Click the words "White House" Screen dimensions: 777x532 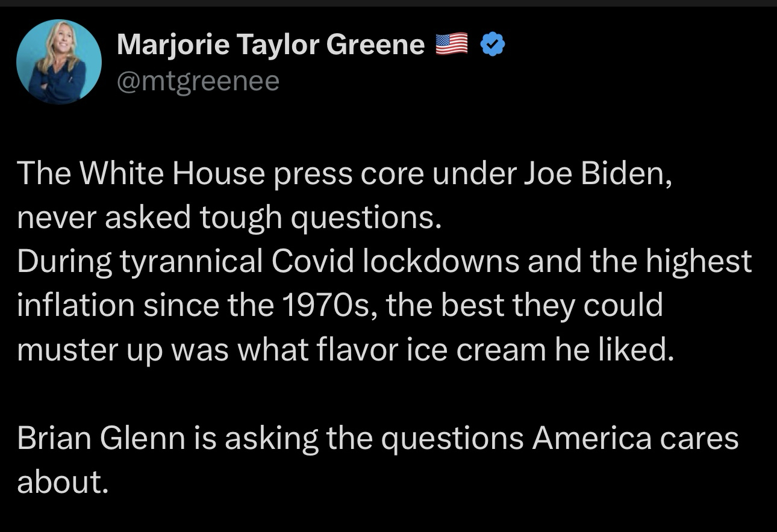pos(173,173)
